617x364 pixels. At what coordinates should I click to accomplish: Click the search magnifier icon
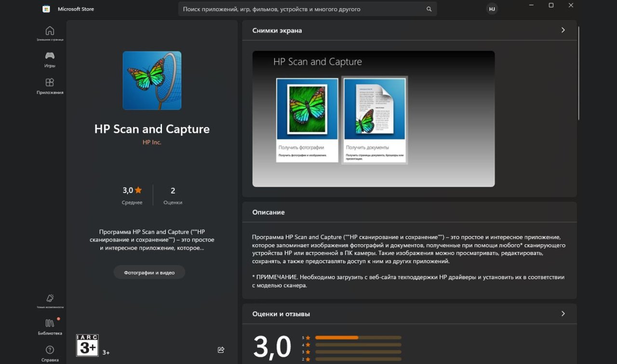click(x=429, y=9)
